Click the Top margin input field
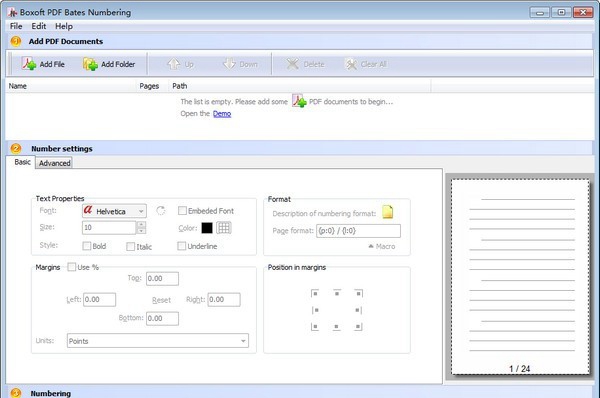 (162, 279)
